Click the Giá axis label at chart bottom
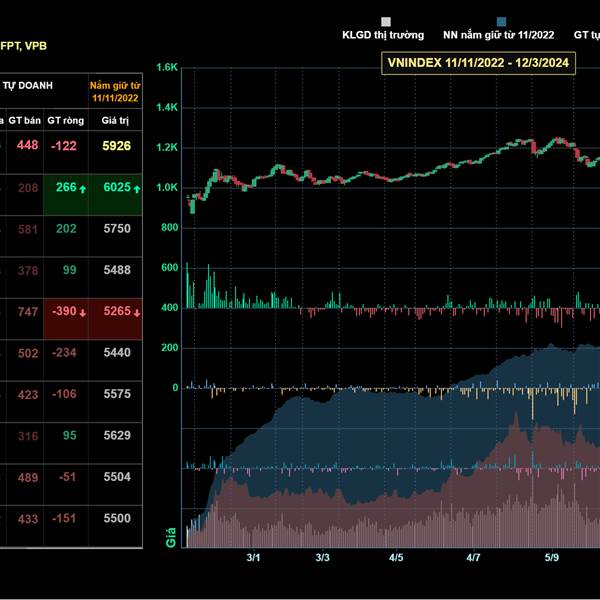This screenshot has height=600, width=600. (x=171, y=538)
